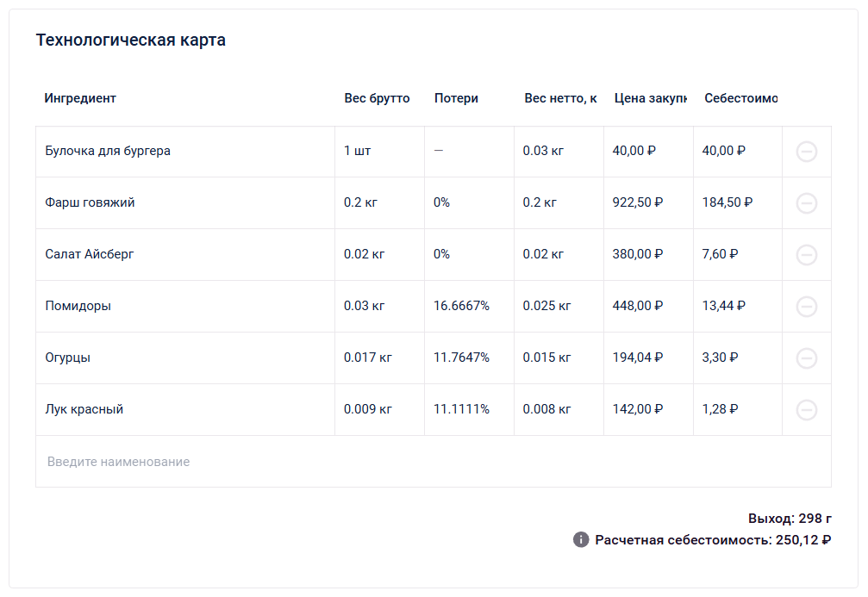Click the Вес брутто column header
Viewport: 868px width, 597px height.
click(x=377, y=98)
